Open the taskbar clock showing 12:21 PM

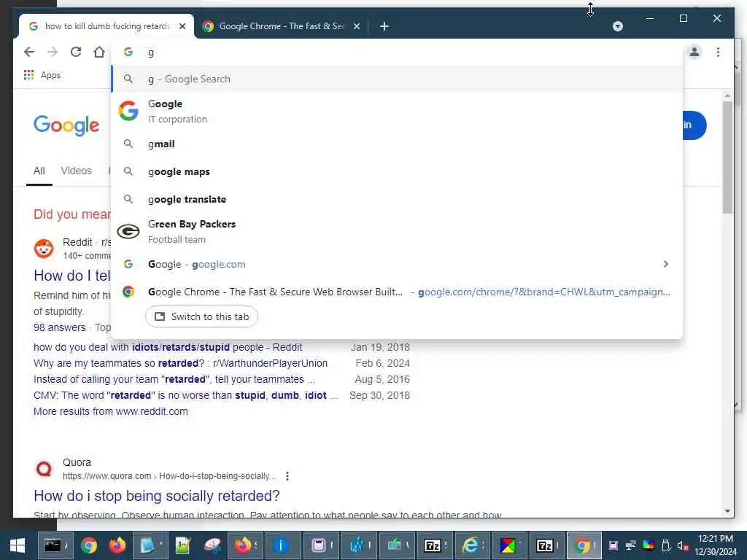click(716, 545)
